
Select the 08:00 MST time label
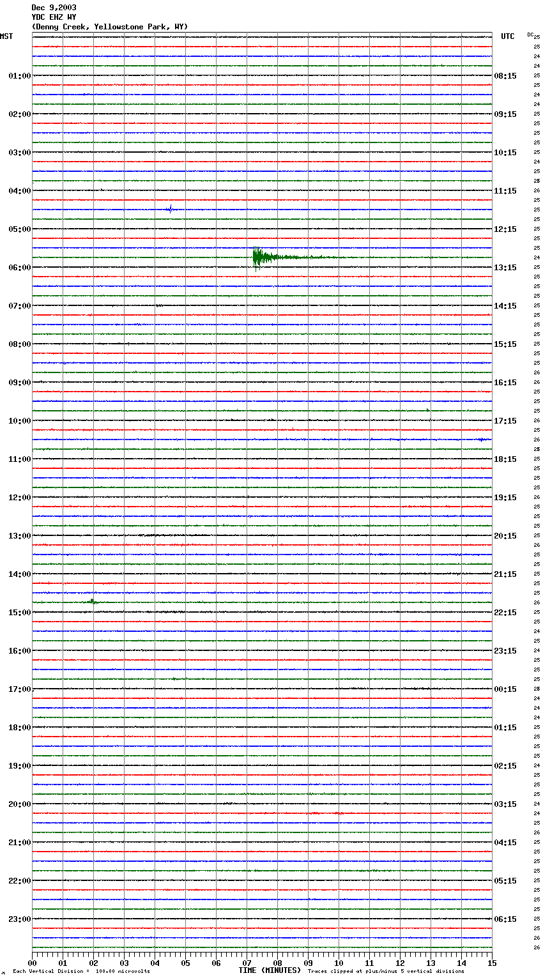20,344
